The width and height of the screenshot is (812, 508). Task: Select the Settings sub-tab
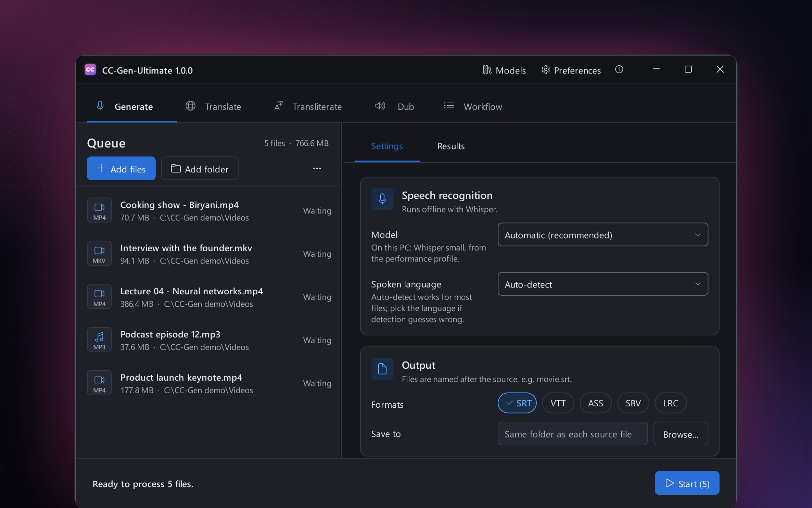pyautogui.click(x=387, y=146)
